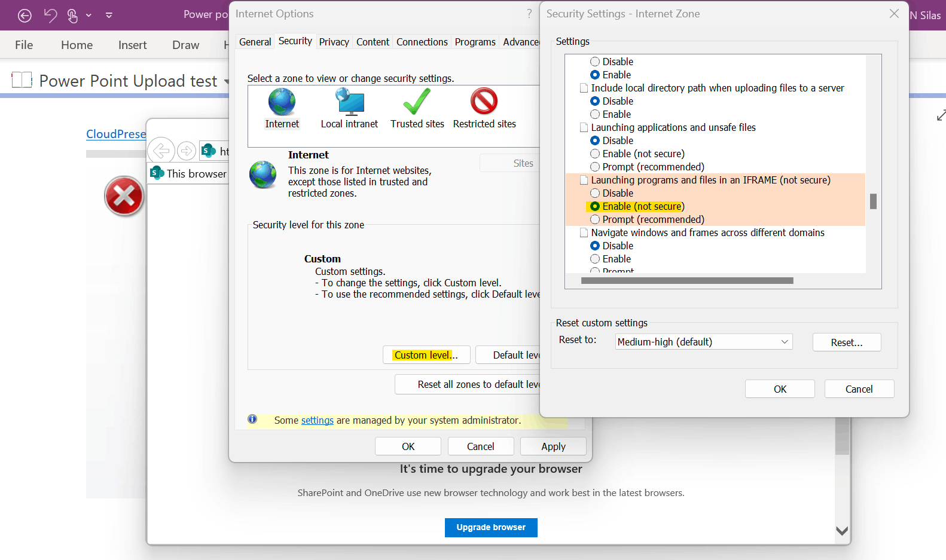Open the Home ribbon tab
Image resolution: width=946 pixels, height=560 pixels.
point(77,45)
